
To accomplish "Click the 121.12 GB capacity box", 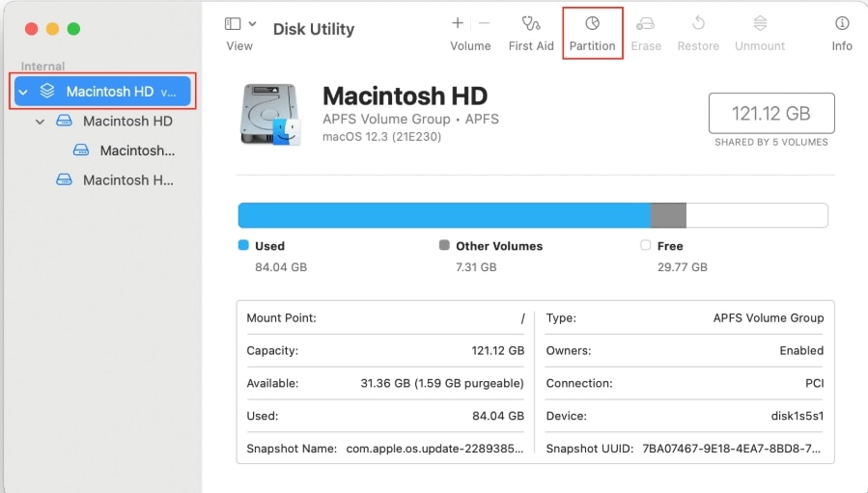I will 771,114.
